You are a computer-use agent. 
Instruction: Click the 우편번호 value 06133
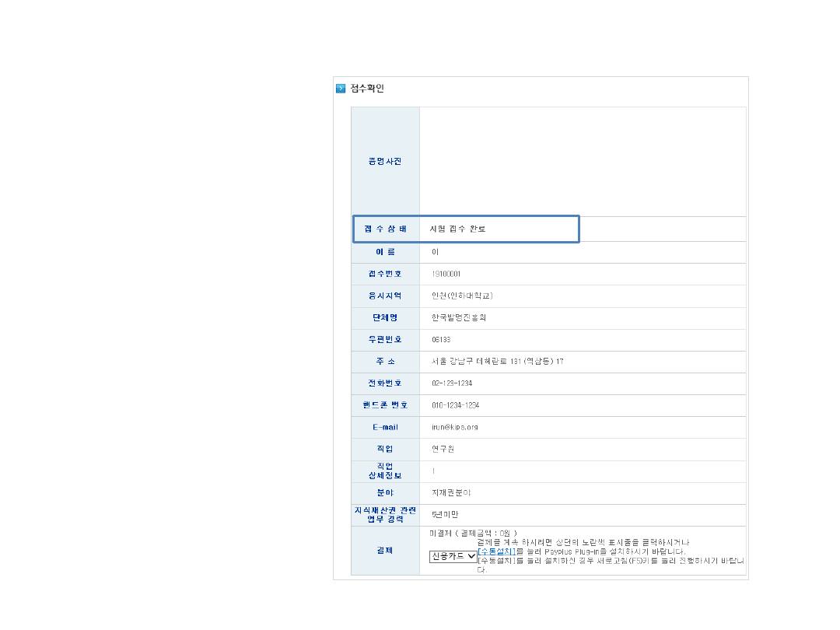tap(441, 340)
